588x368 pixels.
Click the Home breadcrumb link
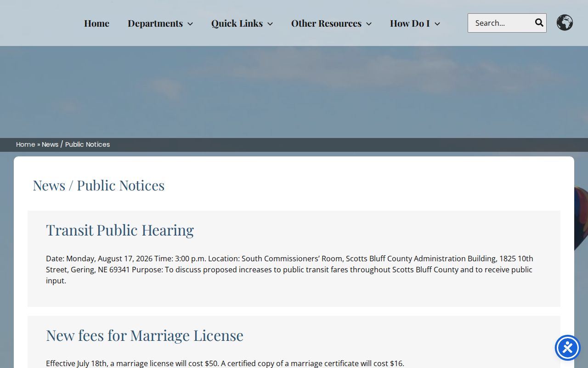pos(26,144)
